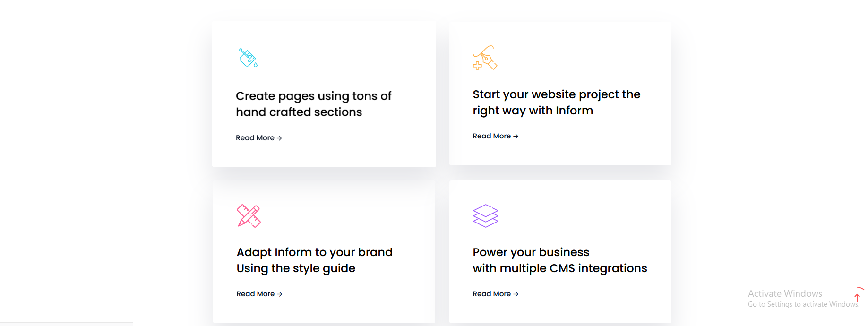Click arrow beside Read More in website project card
868x326 pixels.
pos(516,136)
